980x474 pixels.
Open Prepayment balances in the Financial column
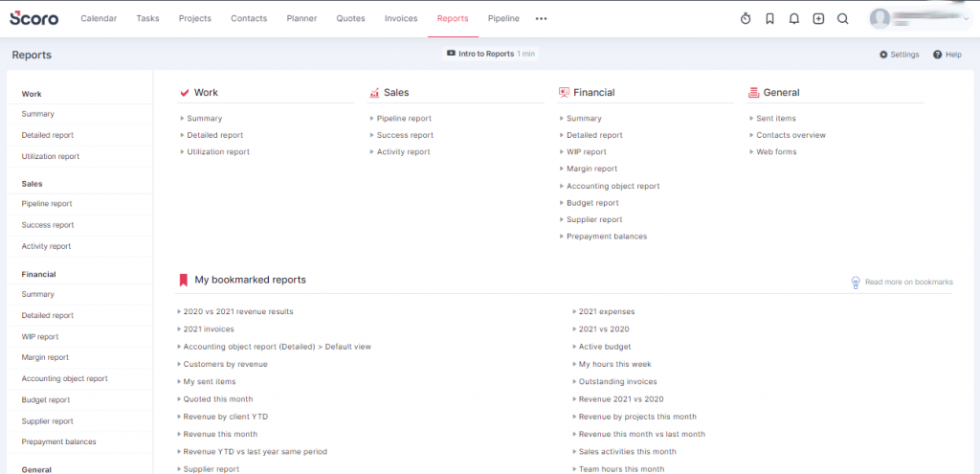[607, 237]
